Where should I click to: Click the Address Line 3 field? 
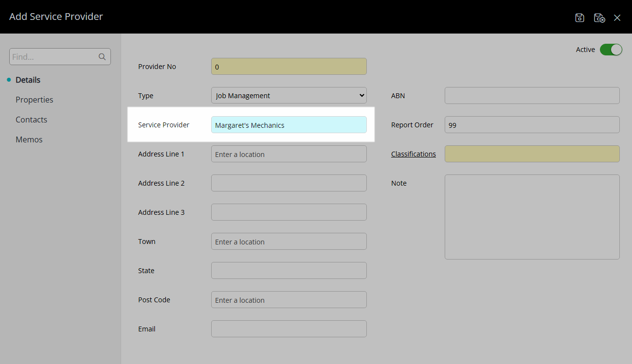[x=289, y=212]
